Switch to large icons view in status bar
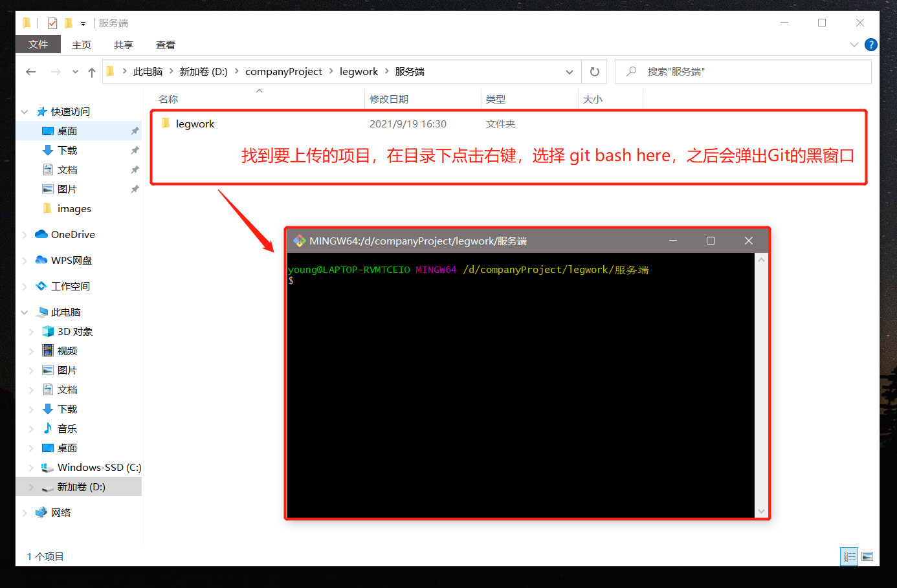 (x=867, y=556)
